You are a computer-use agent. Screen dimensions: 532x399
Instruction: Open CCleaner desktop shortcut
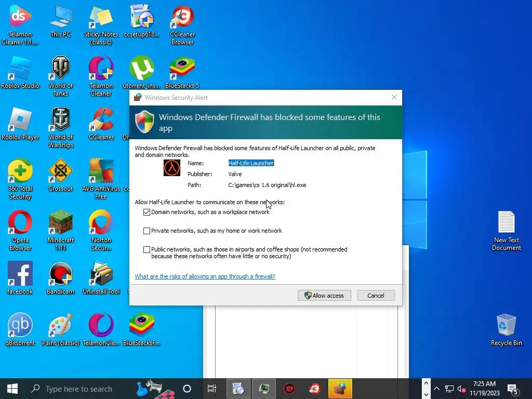(101, 124)
